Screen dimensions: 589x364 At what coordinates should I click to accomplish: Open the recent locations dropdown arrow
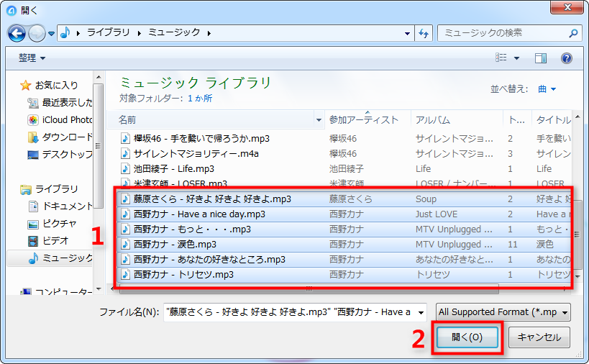point(52,34)
